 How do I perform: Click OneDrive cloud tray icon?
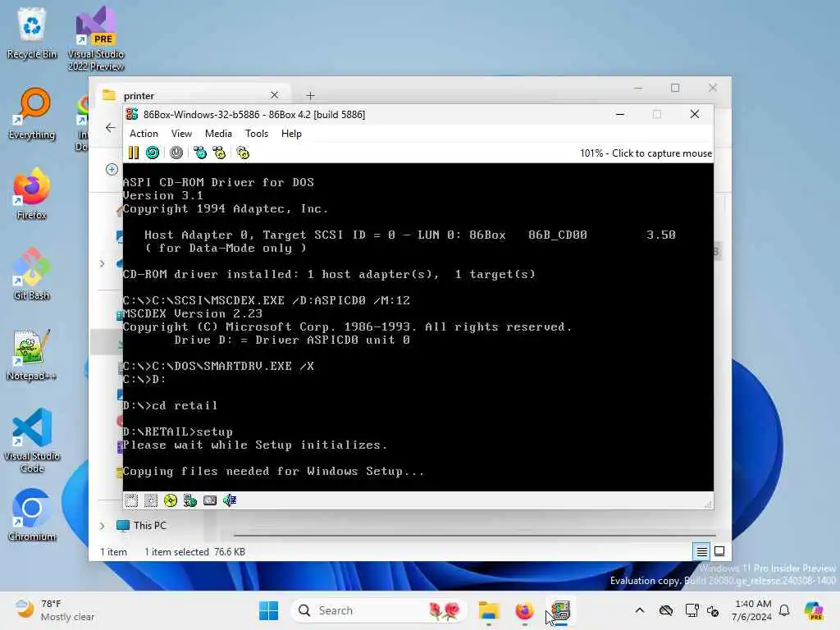pyautogui.click(x=666, y=610)
